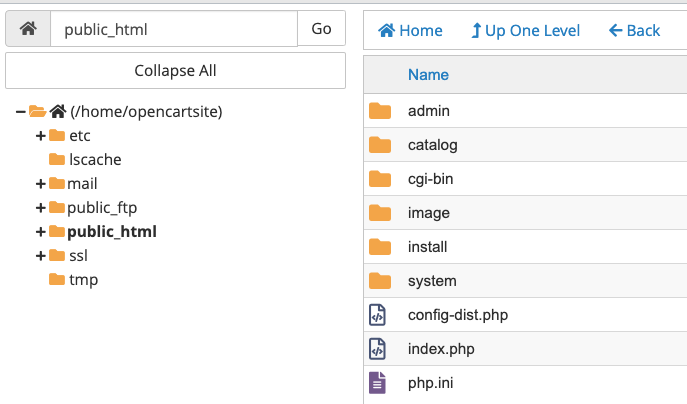Click the public_html path input field

(173, 29)
